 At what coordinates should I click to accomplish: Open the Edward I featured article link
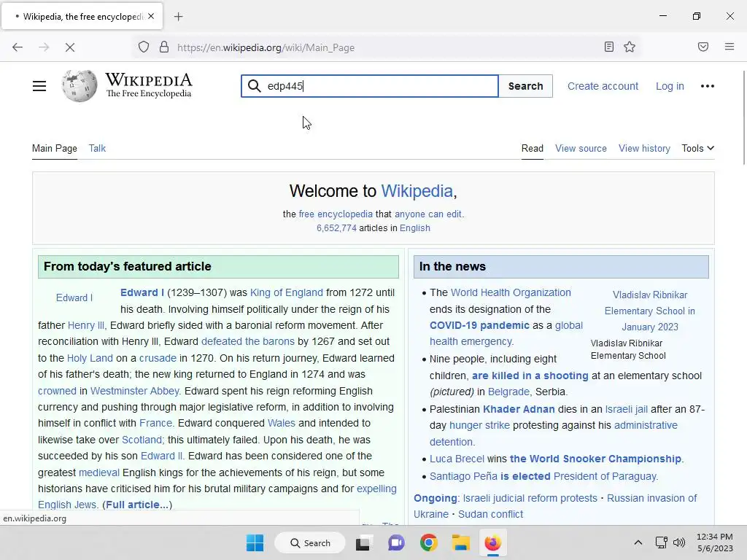(142, 292)
